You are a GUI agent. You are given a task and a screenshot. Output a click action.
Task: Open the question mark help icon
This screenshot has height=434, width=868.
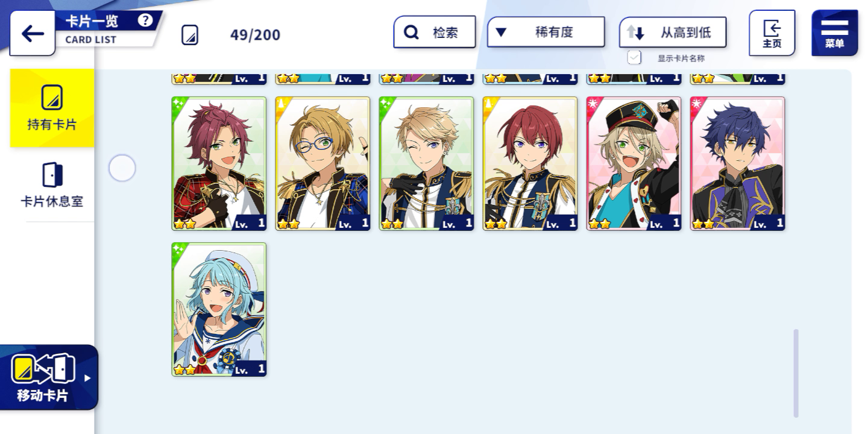pos(145,20)
